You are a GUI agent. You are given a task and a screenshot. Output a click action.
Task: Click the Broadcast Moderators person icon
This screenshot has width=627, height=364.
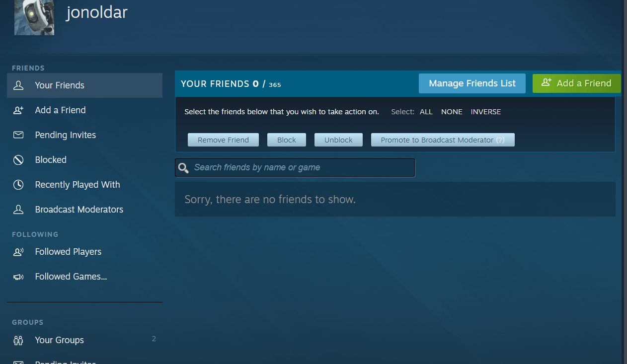click(18, 210)
